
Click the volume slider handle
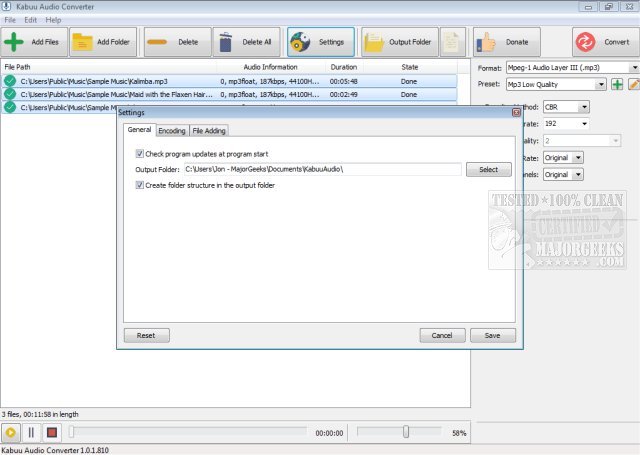(406, 431)
